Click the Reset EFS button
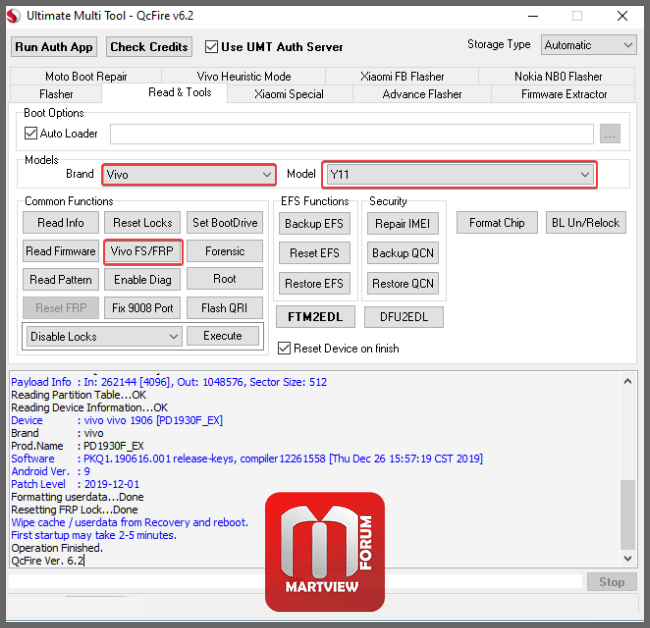 pos(314,253)
